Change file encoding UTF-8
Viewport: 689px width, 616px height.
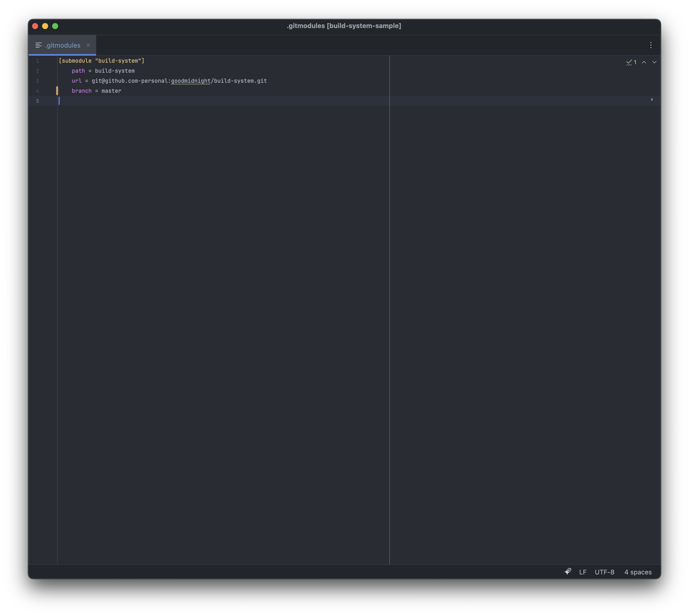coord(604,572)
